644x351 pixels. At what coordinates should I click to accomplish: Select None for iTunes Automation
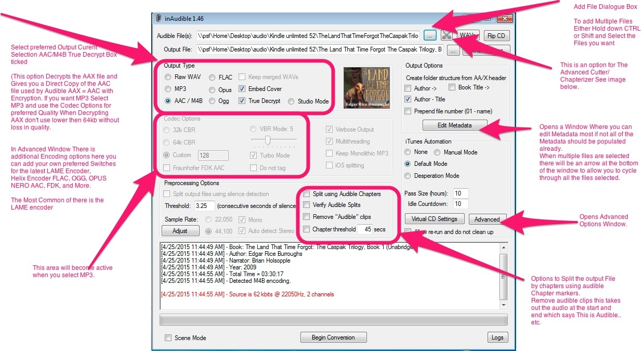tap(408, 152)
